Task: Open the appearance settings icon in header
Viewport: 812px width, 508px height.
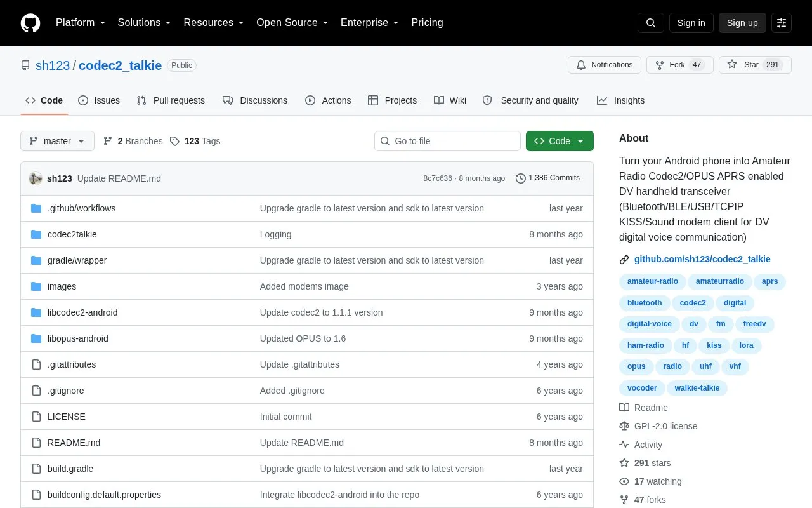Action: coord(782,23)
